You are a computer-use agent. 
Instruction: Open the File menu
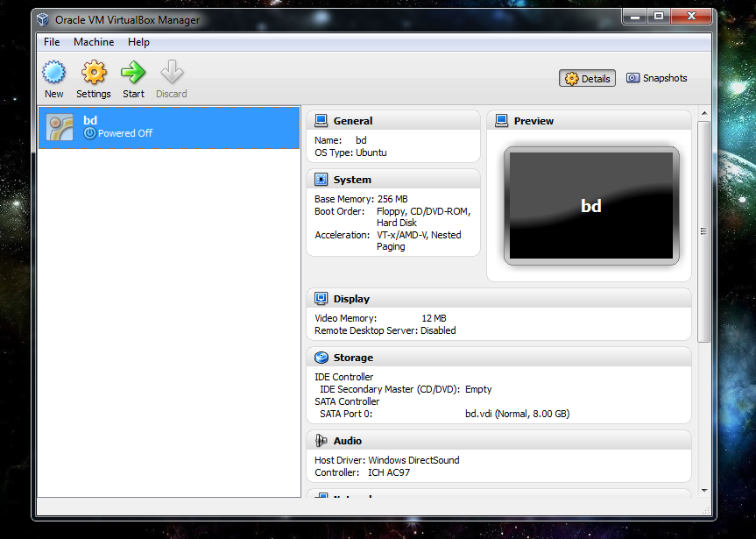52,42
